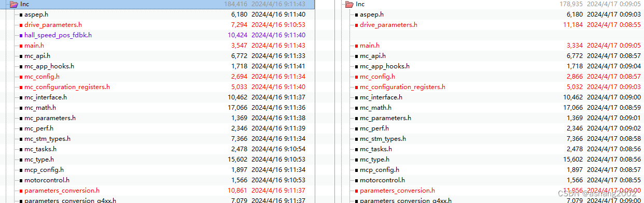Select the orphan file hall_speed_pos_fdbk.h

click(x=58, y=35)
